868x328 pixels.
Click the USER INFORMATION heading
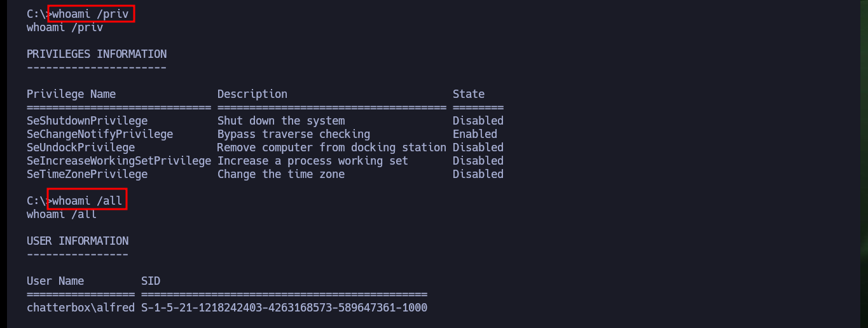78,241
